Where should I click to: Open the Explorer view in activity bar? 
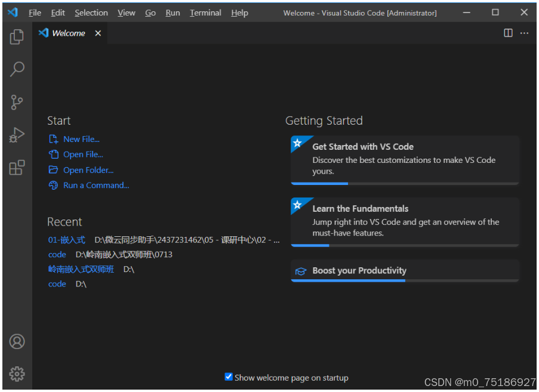point(17,36)
